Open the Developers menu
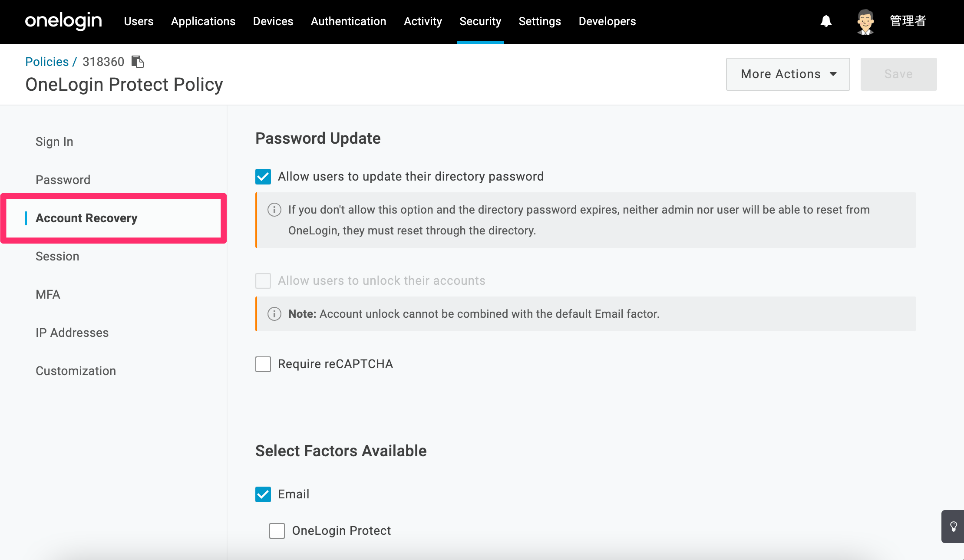Screen dimensions: 964x560 [607, 21]
